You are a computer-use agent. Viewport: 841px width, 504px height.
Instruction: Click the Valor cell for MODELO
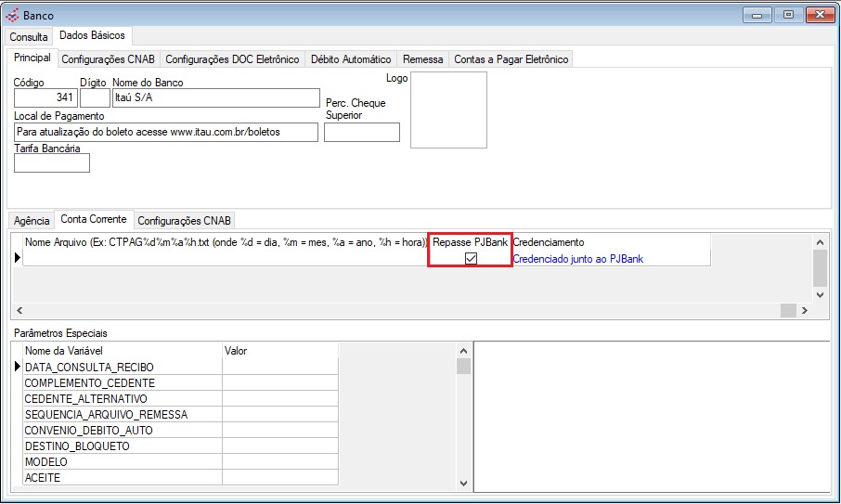coord(280,461)
